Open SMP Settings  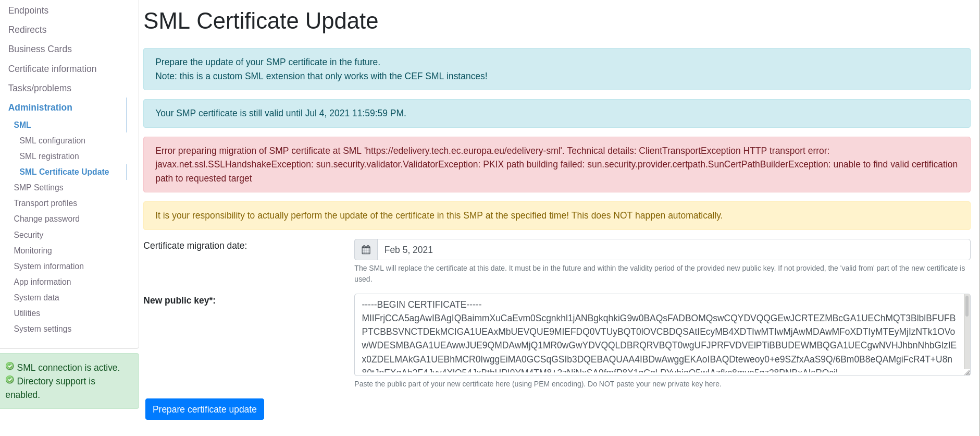click(39, 187)
